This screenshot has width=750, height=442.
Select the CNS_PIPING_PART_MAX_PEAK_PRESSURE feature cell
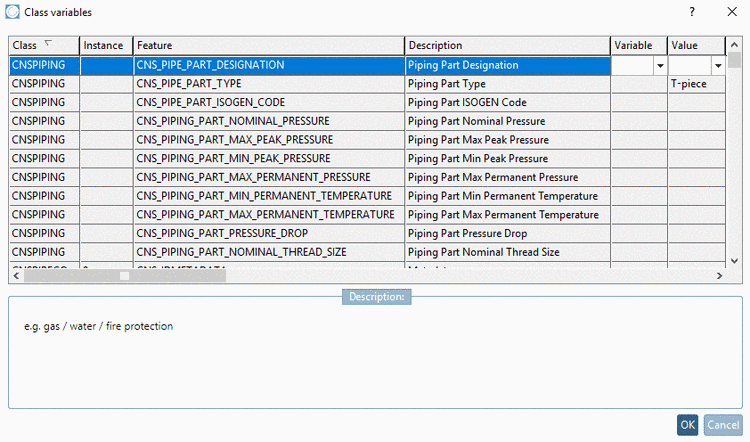269,140
